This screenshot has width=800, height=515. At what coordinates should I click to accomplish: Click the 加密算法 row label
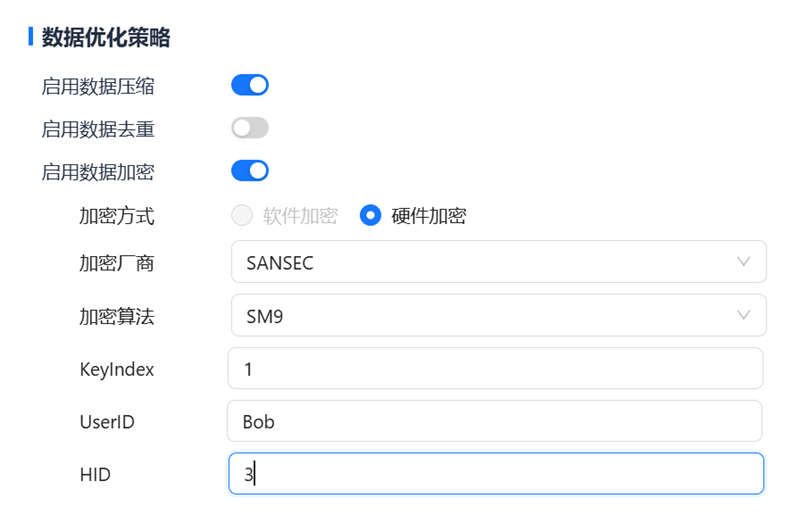coord(117,316)
